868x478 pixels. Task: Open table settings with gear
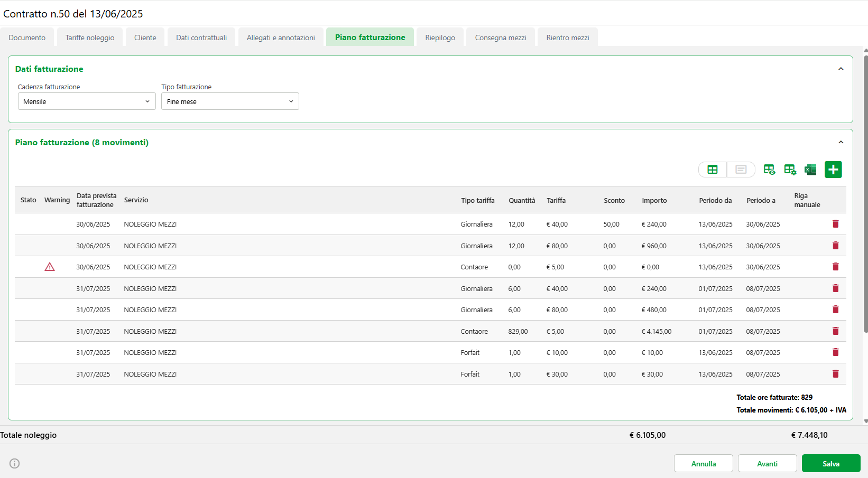[790, 170]
